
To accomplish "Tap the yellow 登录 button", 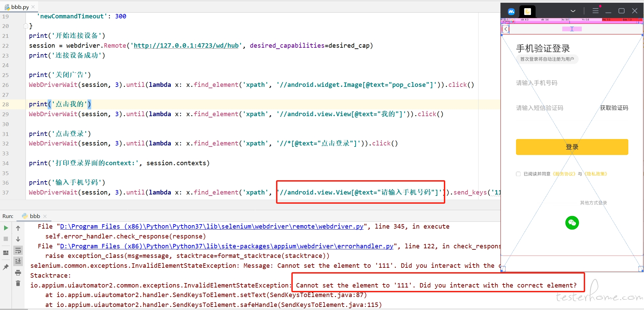I will point(572,147).
